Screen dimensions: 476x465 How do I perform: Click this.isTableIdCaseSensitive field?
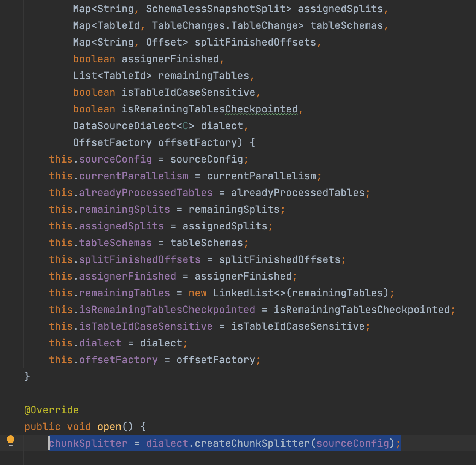tap(131, 326)
